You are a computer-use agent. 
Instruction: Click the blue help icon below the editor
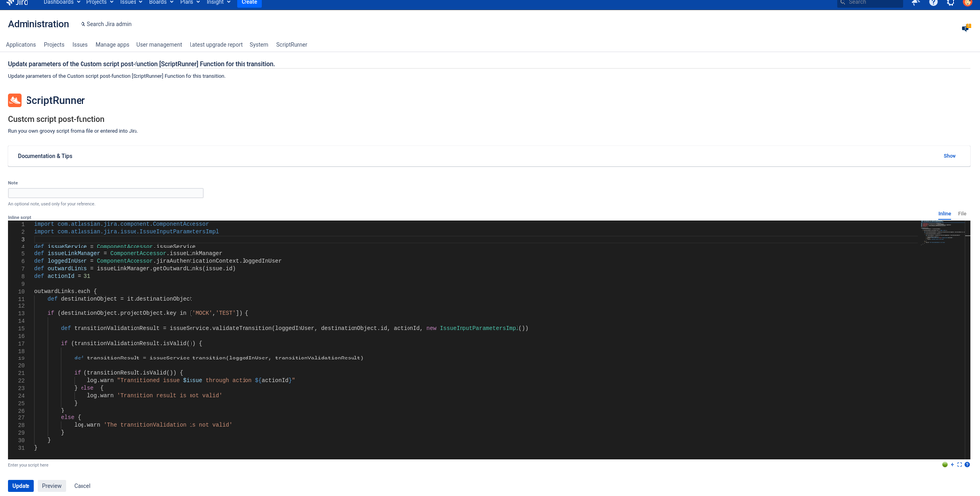click(x=967, y=465)
